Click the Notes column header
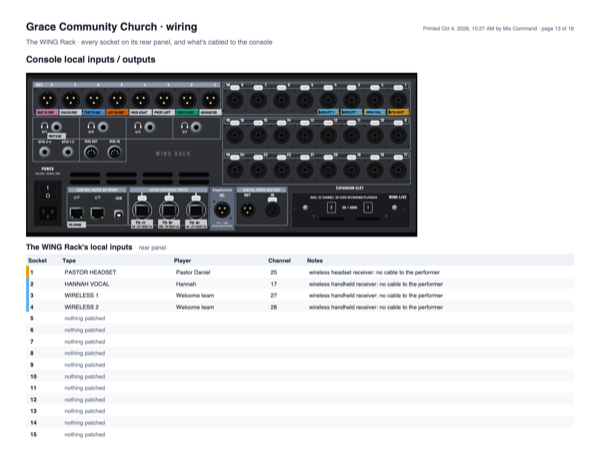The image size is (600, 463). (x=315, y=261)
